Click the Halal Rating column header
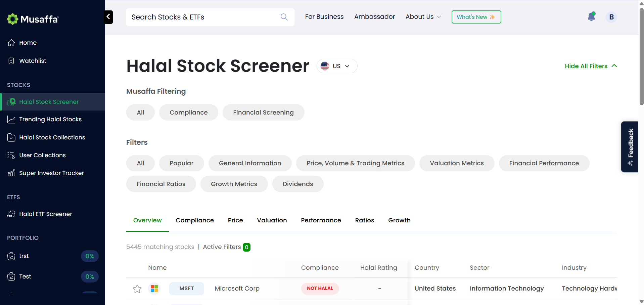This screenshot has height=305, width=644. pos(379,268)
